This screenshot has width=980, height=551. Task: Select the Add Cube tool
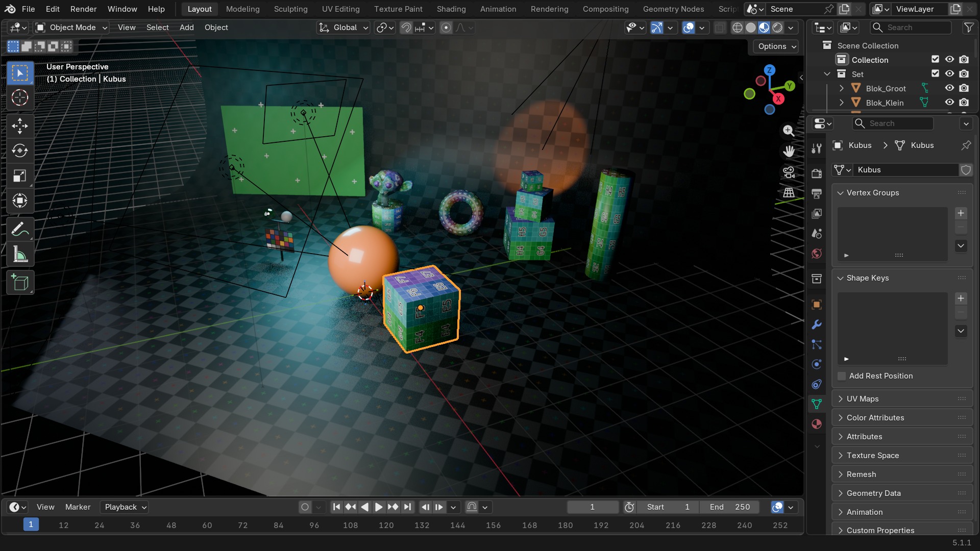20,283
